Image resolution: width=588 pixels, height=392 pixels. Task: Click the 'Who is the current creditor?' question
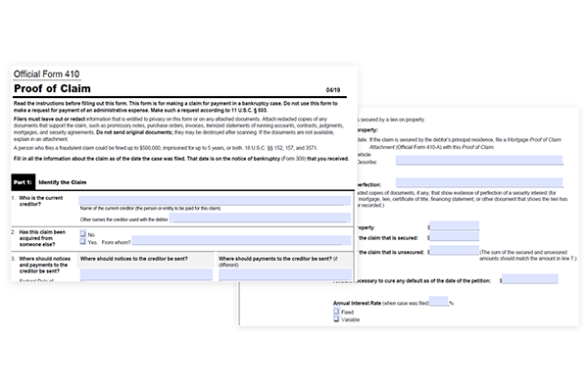[41, 201]
